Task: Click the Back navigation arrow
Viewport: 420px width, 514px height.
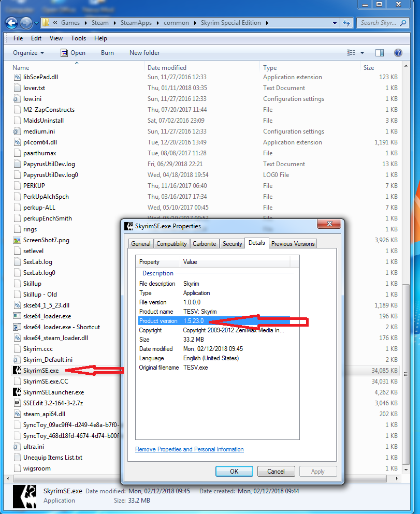Action: tap(12, 23)
